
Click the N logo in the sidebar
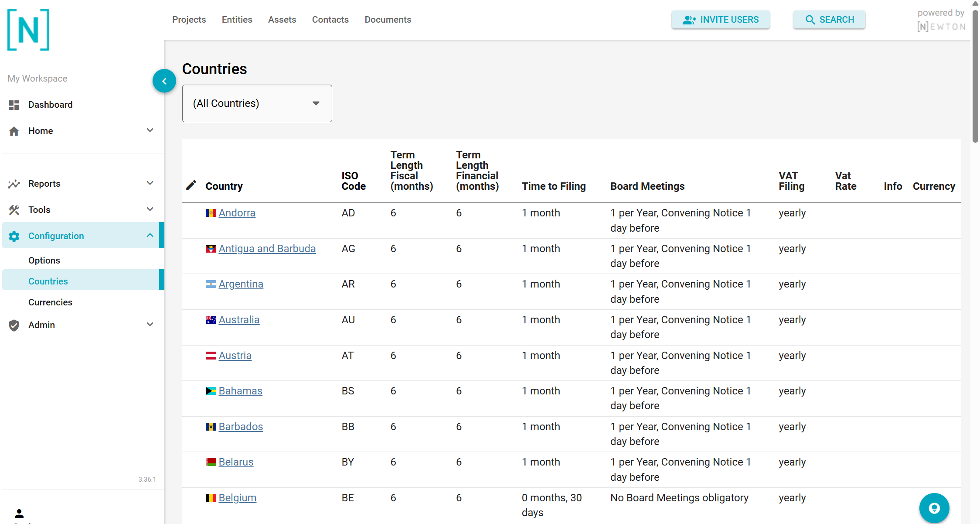28,30
